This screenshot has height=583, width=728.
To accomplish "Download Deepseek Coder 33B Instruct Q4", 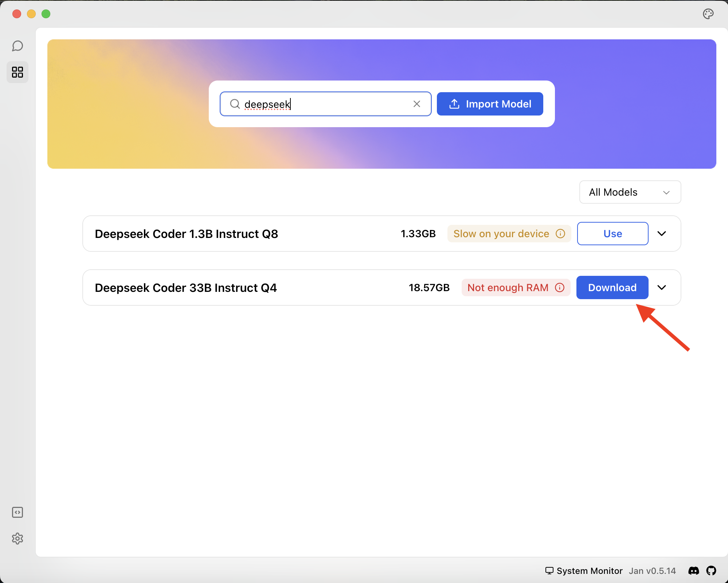I will click(612, 287).
